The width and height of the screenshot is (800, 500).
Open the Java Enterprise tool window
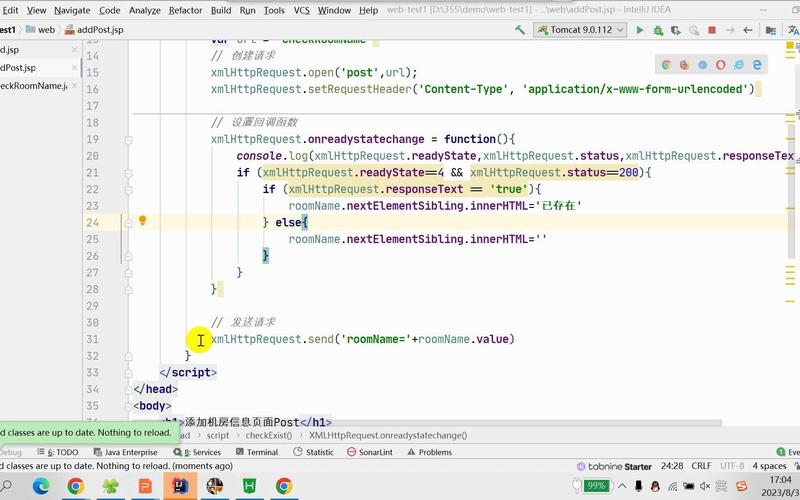pyautogui.click(x=126, y=453)
